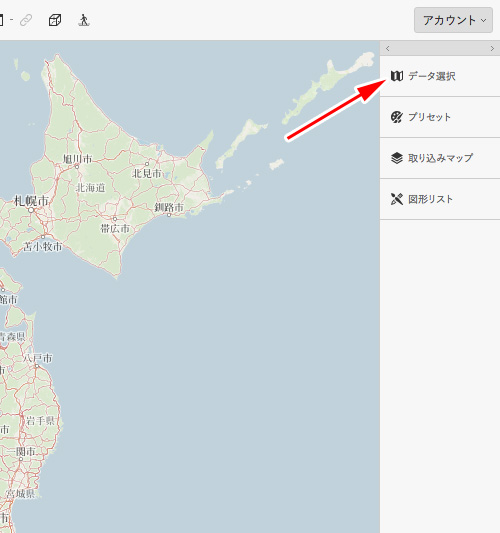Image resolution: width=500 pixels, height=533 pixels.
Task: Click the folded map icon beside データ選択
Action: click(x=397, y=76)
